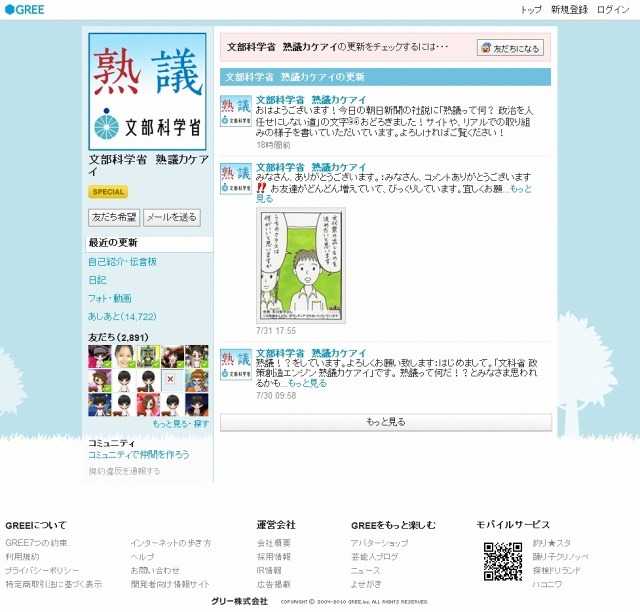Open 探検ドリランド mobile service link
The image size is (640, 612).
point(557,570)
